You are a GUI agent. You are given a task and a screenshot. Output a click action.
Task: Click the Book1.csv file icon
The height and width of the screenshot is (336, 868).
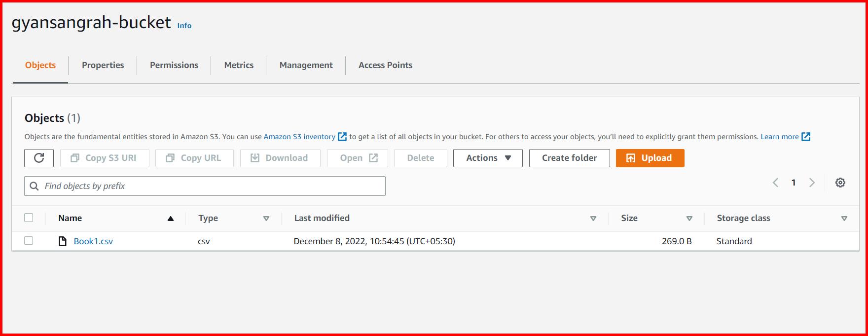click(x=63, y=241)
